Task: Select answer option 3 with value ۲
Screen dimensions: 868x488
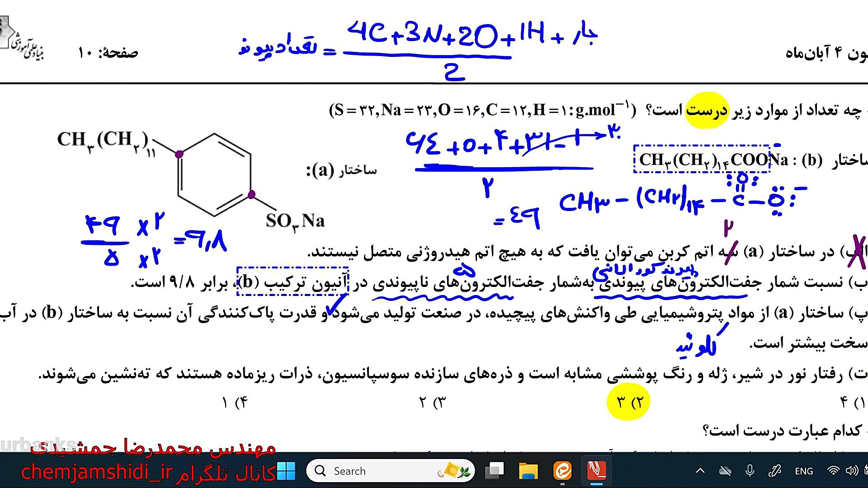Action: (432, 402)
